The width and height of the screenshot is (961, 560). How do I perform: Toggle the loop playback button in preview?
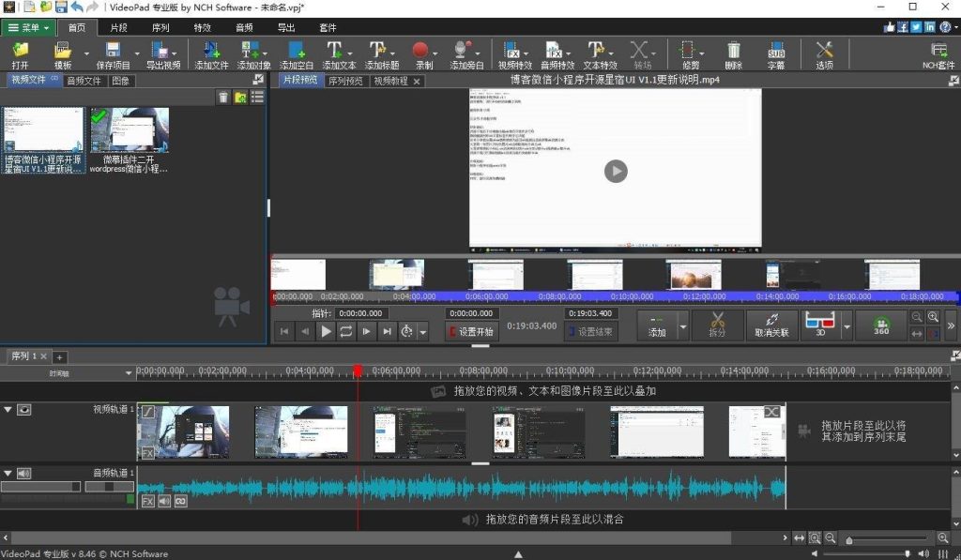tap(346, 329)
